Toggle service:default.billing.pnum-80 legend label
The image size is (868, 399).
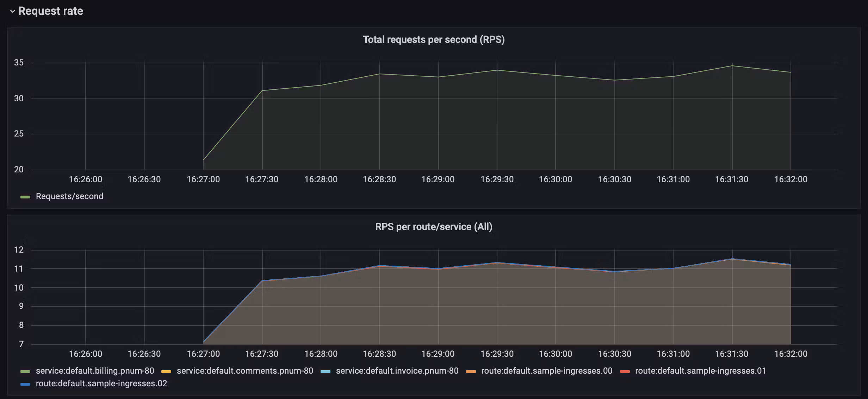95,371
